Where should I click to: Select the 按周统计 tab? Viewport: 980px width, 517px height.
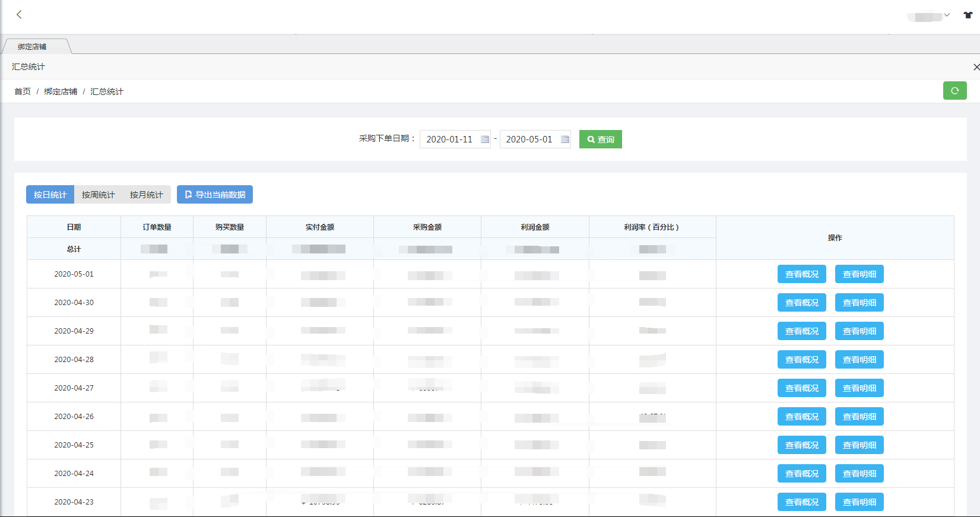point(99,195)
